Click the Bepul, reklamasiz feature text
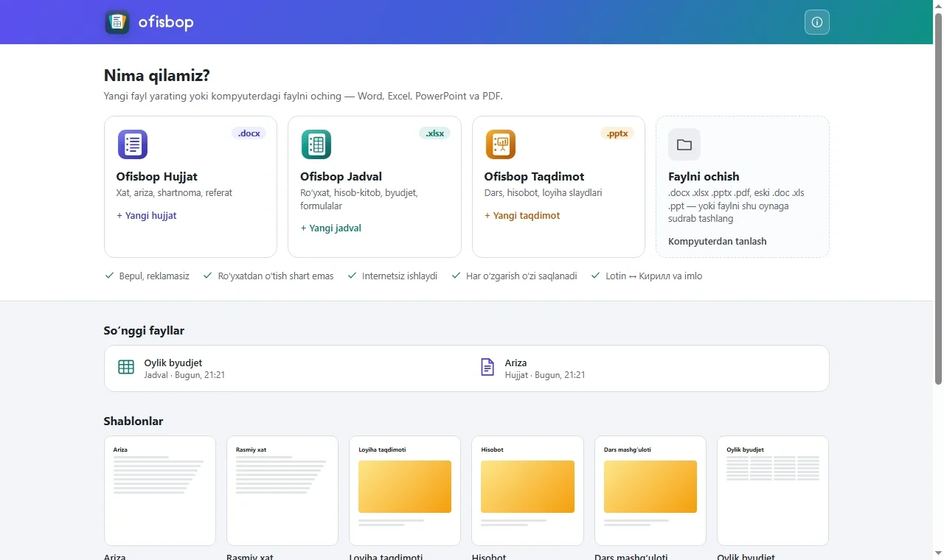 coord(154,276)
